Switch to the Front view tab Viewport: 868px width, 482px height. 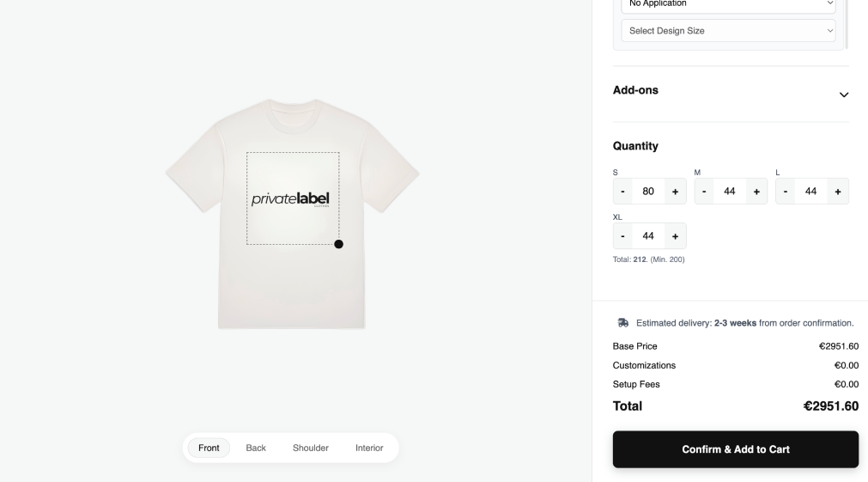pyautogui.click(x=209, y=448)
